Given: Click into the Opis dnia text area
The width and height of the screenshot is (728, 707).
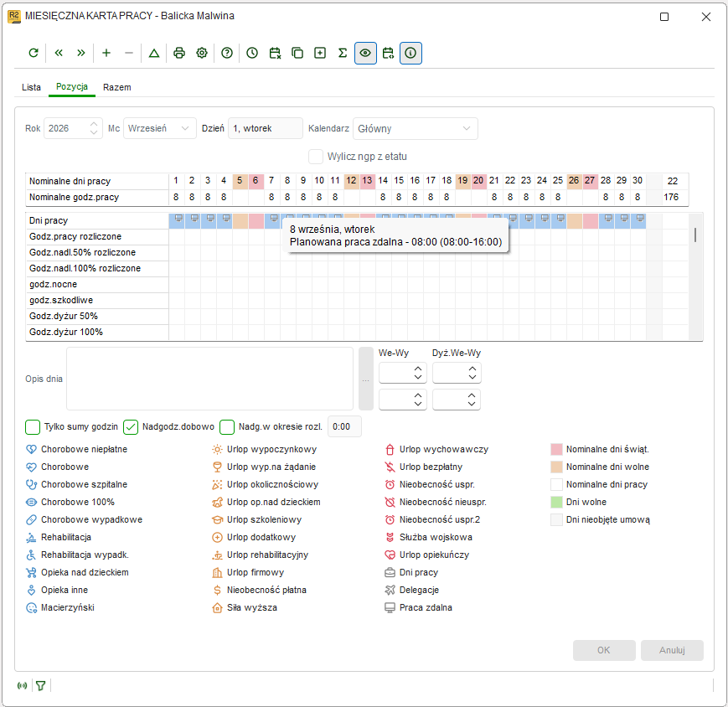Looking at the screenshot, I should pos(210,379).
